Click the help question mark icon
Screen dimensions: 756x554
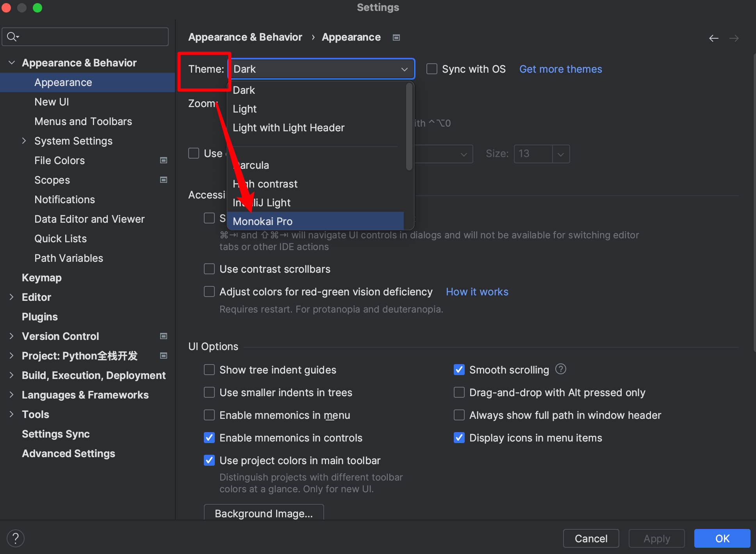16,538
